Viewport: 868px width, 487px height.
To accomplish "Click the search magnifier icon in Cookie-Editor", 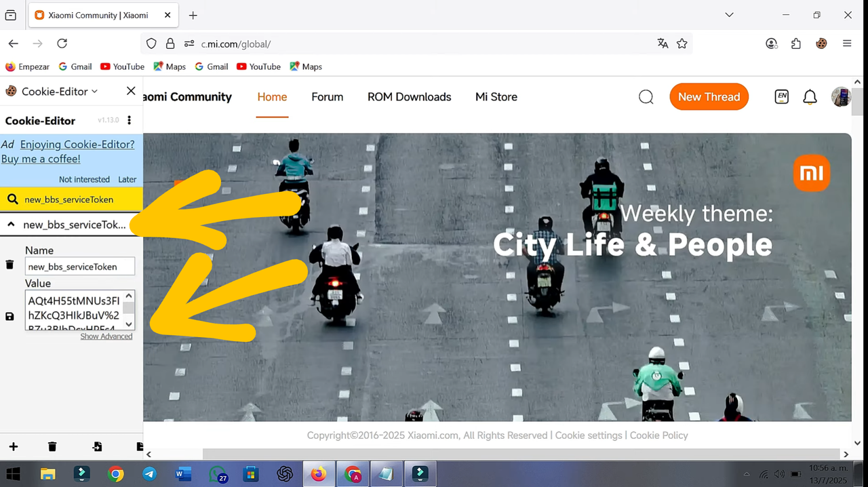I will pos(12,199).
